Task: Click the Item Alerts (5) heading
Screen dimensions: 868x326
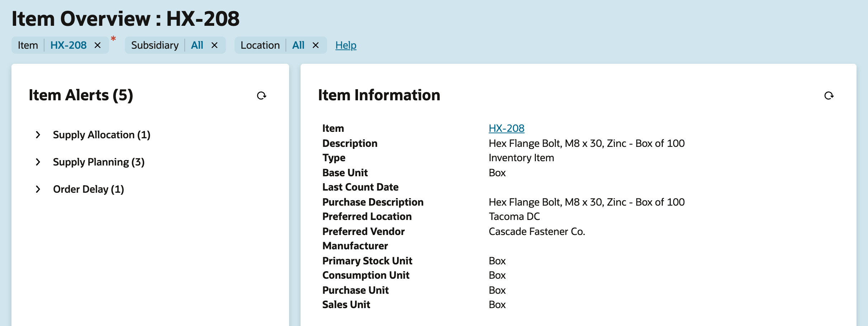Action: pos(81,95)
